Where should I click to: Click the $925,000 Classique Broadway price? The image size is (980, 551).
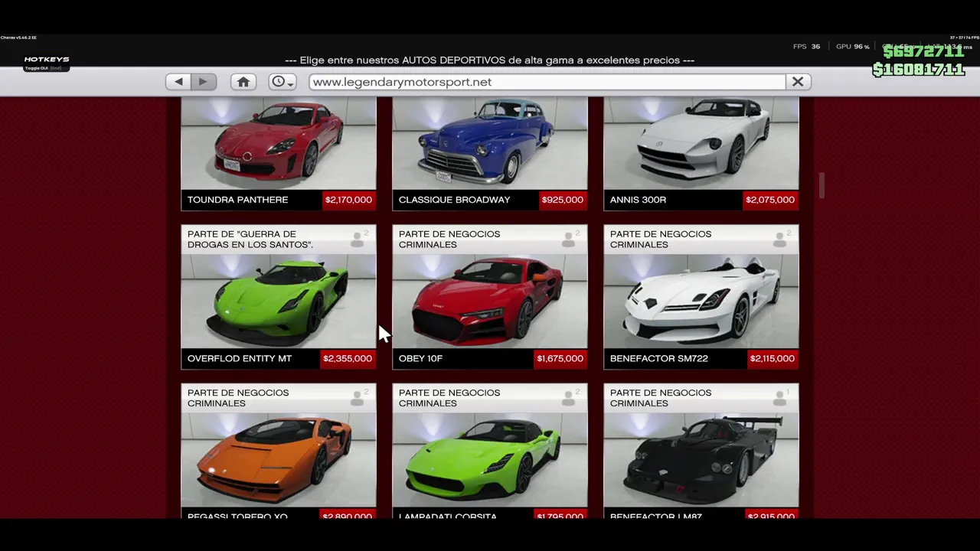point(562,200)
